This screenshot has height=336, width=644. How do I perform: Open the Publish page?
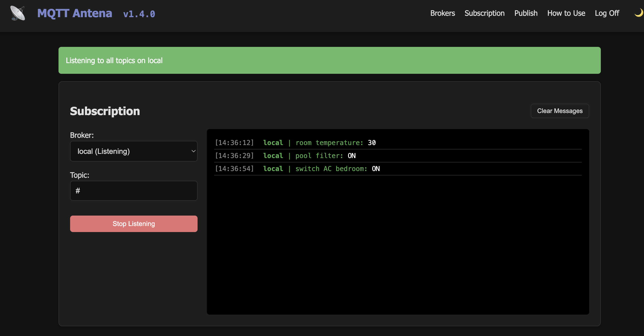526,13
